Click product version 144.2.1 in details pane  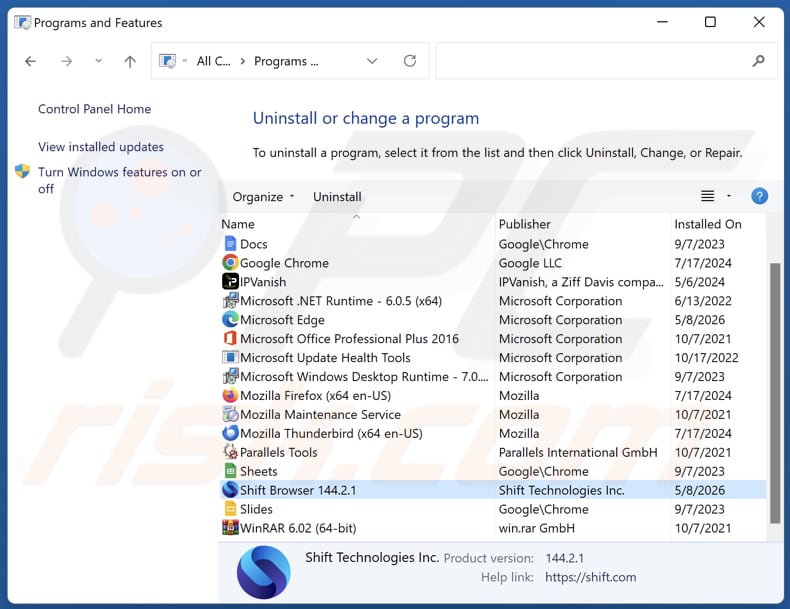click(564, 558)
